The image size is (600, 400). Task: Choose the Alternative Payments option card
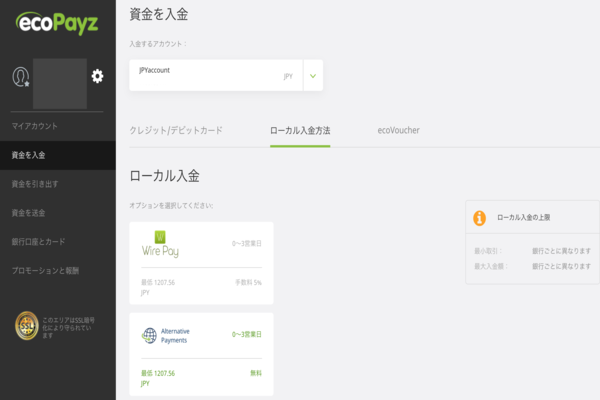201,354
